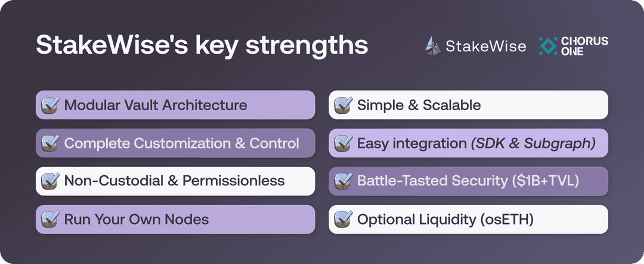Click the Battle-Tasted Security checkmark icon
The width and height of the screenshot is (644, 264).
(343, 181)
